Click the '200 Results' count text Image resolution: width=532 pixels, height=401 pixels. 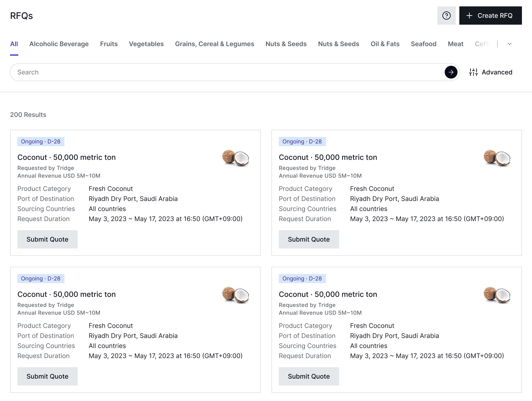[x=28, y=115]
